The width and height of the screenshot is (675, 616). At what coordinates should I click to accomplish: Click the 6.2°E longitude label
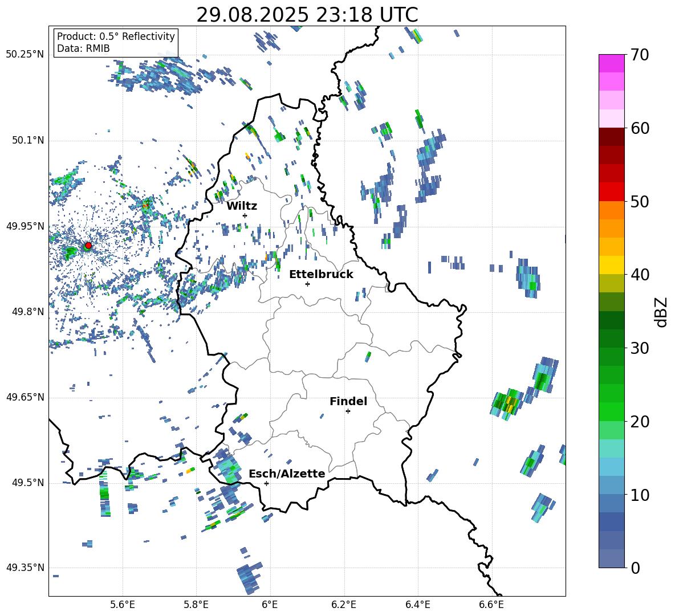pyautogui.click(x=344, y=605)
